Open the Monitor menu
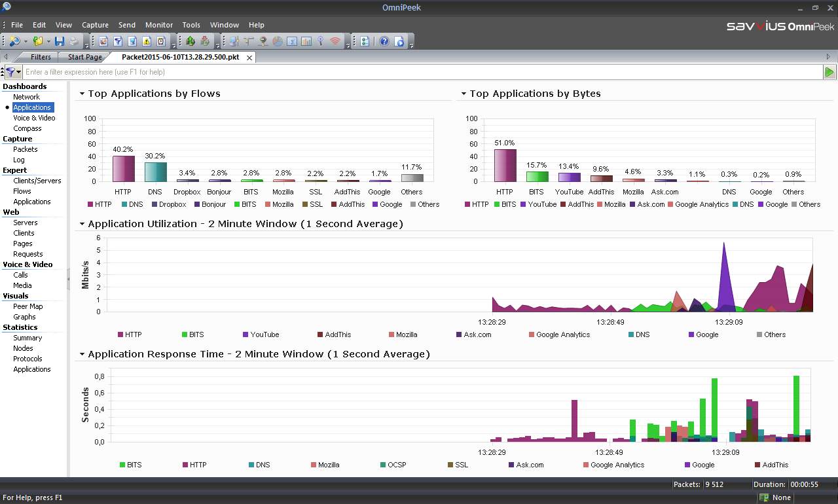 point(159,25)
